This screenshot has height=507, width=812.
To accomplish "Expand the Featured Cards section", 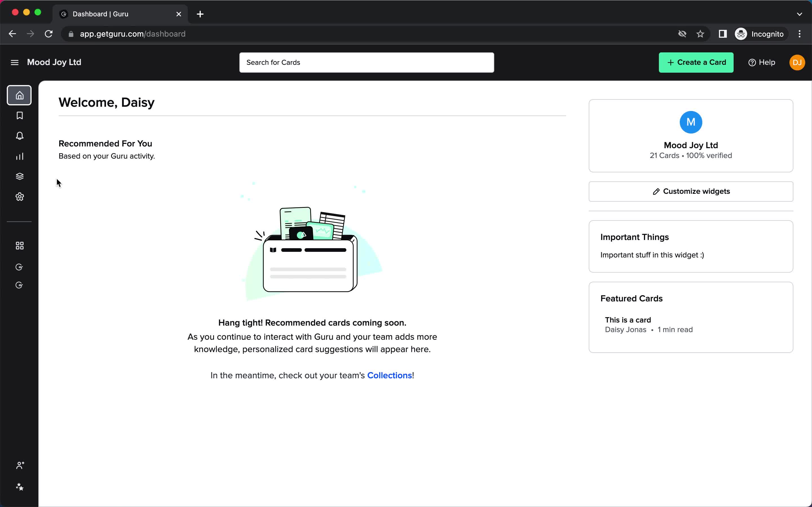I will (631, 299).
